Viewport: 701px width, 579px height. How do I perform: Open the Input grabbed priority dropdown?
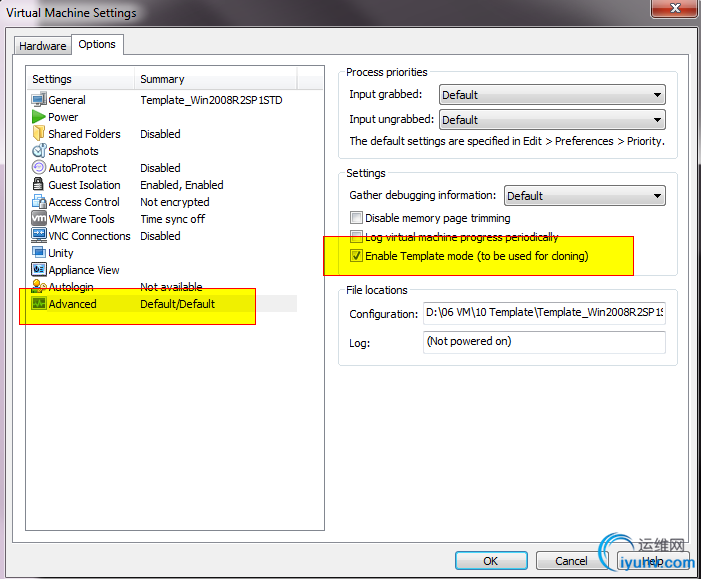552,95
